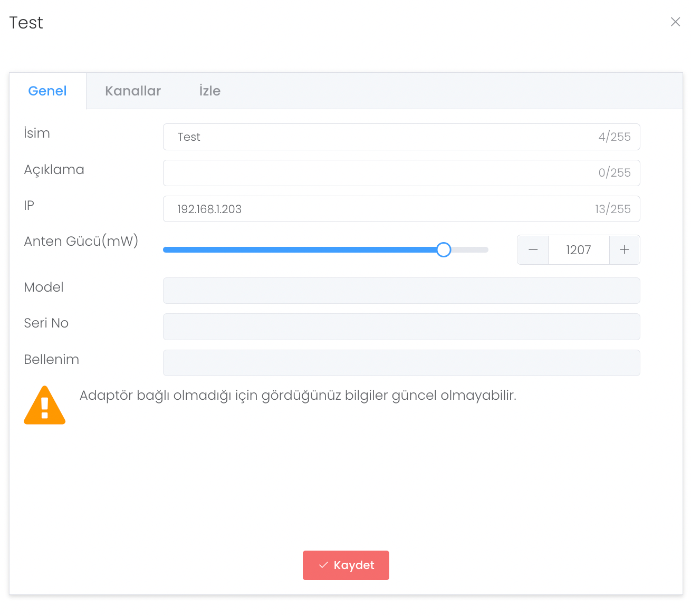Select the İzle tab
The width and height of the screenshot is (691, 616).
click(210, 91)
